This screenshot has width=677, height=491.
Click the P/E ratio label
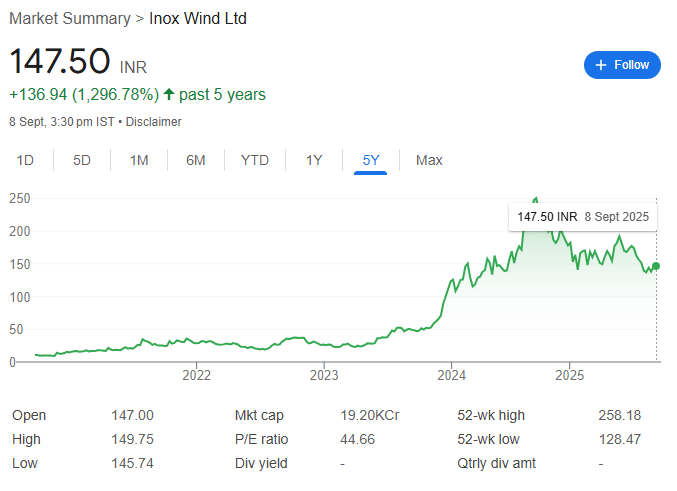261,439
